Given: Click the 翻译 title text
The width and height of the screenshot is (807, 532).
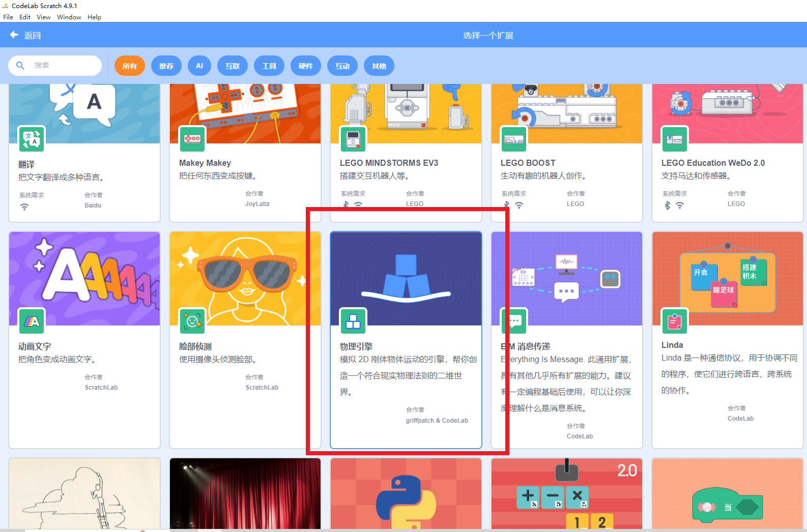Looking at the screenshot, I should (x=26, y=164).
